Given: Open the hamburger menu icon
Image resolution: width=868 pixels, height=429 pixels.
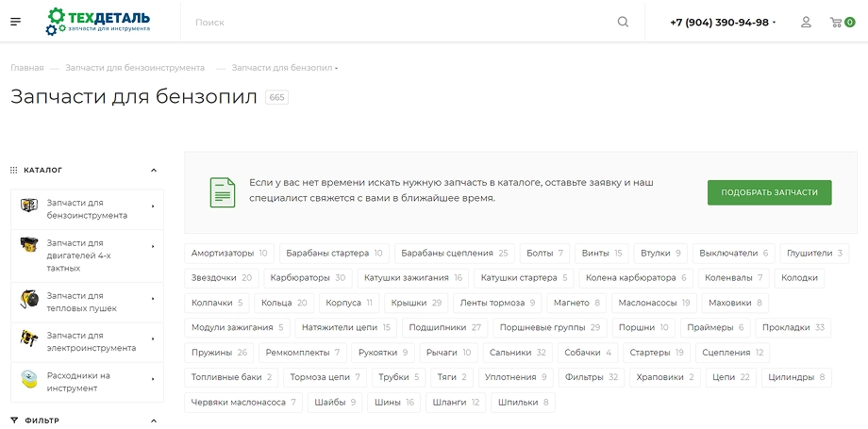Looking at the screenshot, I should 15,22.
